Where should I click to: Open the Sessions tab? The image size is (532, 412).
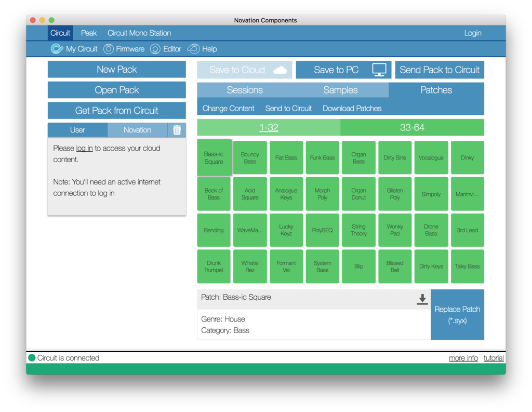tap(245, 90)
